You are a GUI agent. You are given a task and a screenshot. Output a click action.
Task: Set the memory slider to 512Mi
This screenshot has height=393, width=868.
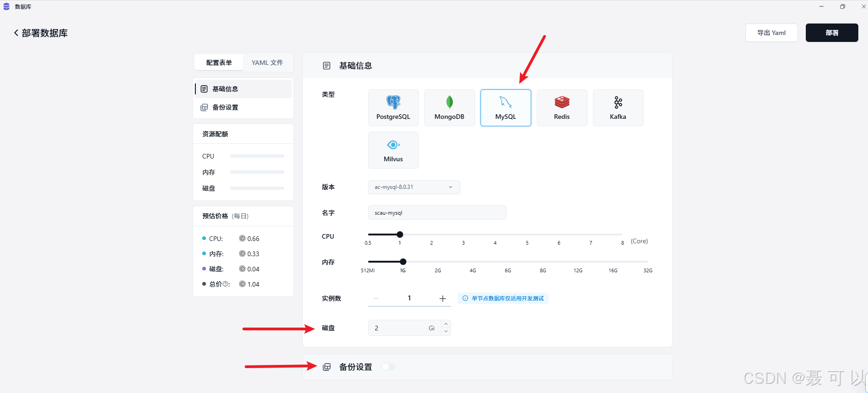(x=368, y=262)
